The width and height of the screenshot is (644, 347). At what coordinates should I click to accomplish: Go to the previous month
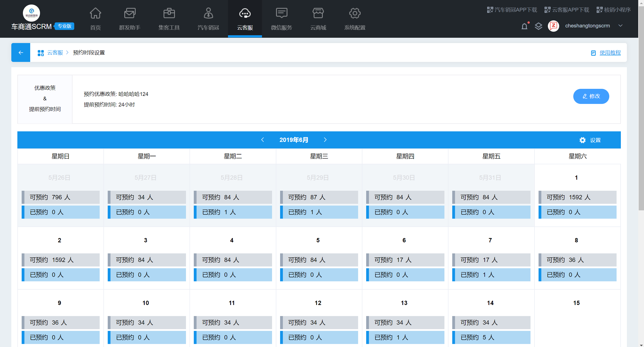click(262, 140)
